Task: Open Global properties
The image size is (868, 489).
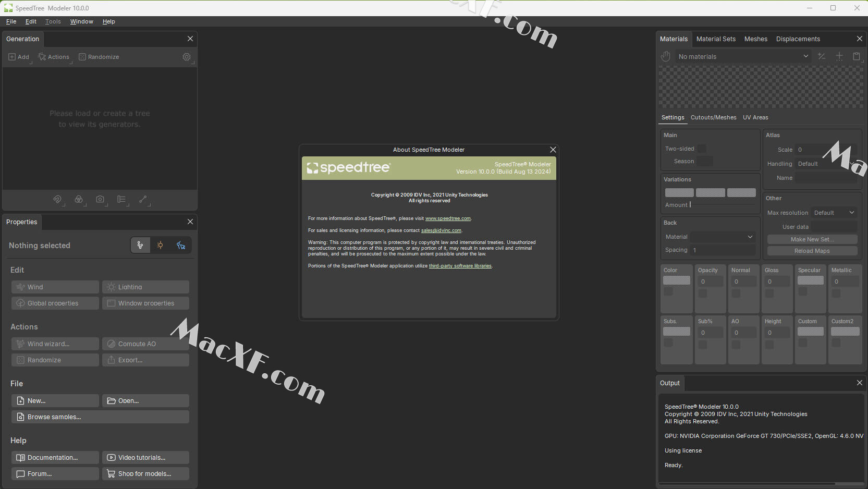Action: (x=55, y=303)
